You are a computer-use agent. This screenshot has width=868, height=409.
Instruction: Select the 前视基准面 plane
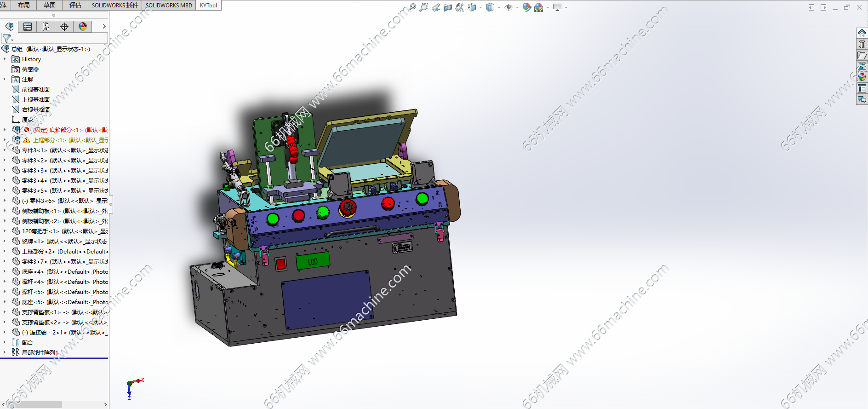(31, 89)
